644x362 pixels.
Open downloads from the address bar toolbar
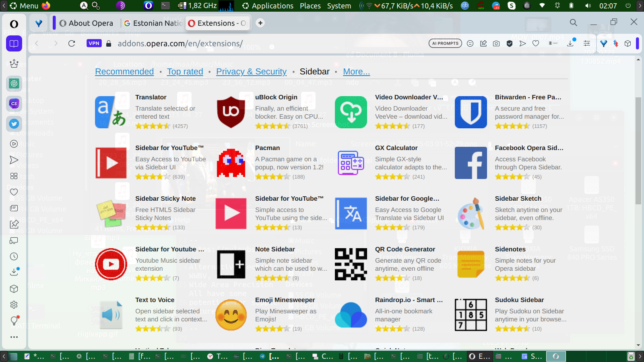point(571,43)
